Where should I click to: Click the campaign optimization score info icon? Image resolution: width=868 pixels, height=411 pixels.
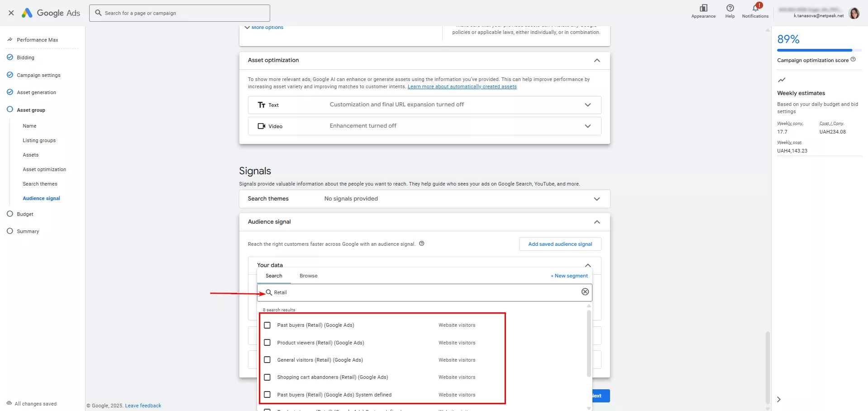pyautogui.click(x=853, y=60)
